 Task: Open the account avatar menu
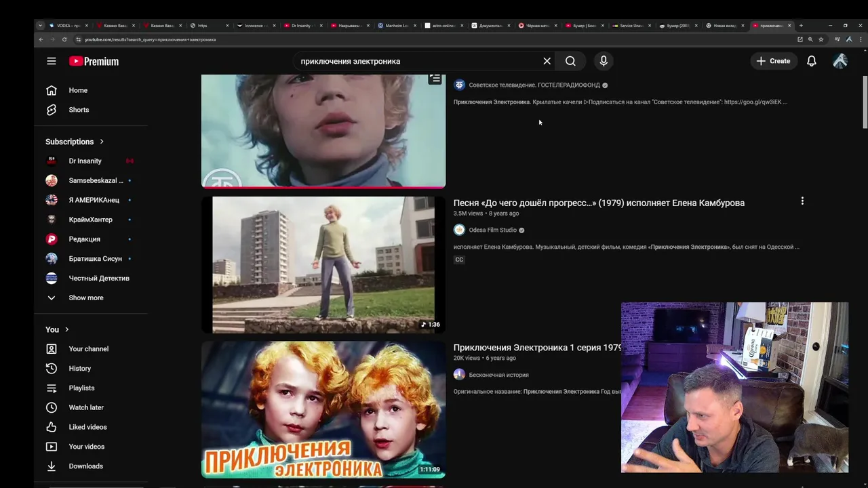point(840,61)
